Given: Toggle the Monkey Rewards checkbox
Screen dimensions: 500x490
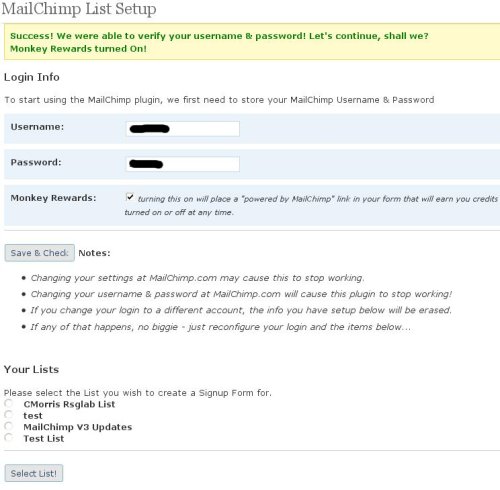Looking at the screenshot, I should point(130,197).
